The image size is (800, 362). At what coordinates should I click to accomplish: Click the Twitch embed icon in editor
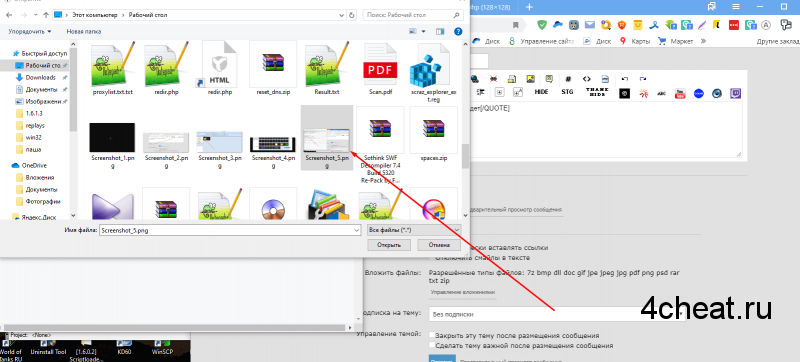click(x=736, y=93)
